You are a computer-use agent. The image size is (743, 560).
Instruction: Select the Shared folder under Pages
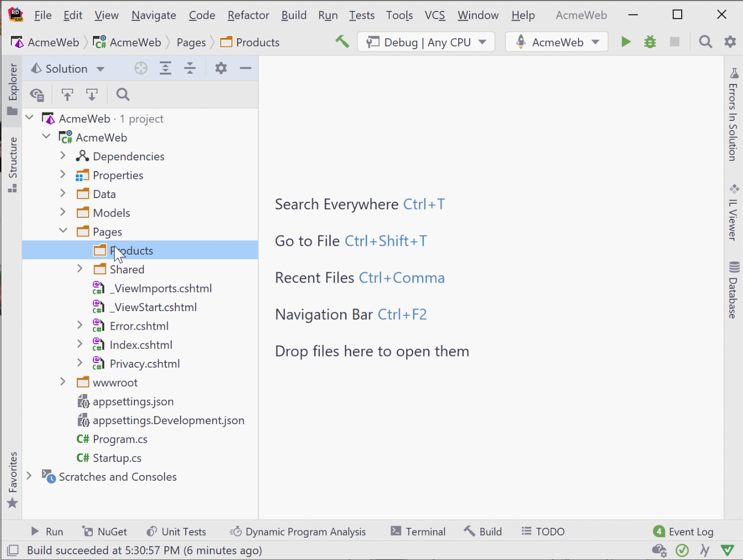click(127, 269)
